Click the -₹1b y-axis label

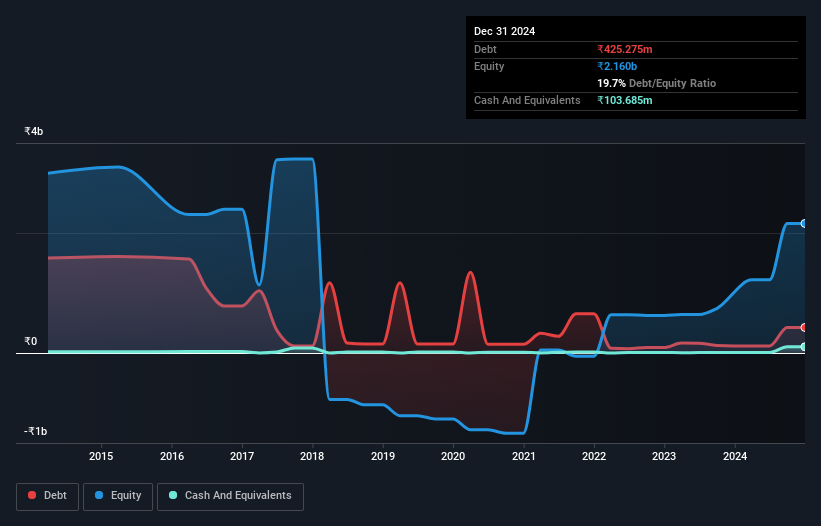click(35, 431)
